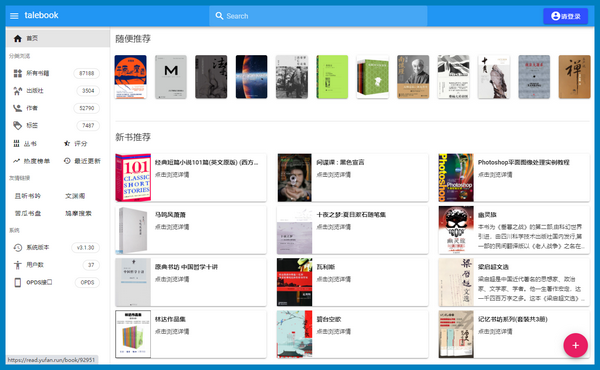Click the blue login button
Viewport: 600px width, 370px height.
click(x=565, y=16)
